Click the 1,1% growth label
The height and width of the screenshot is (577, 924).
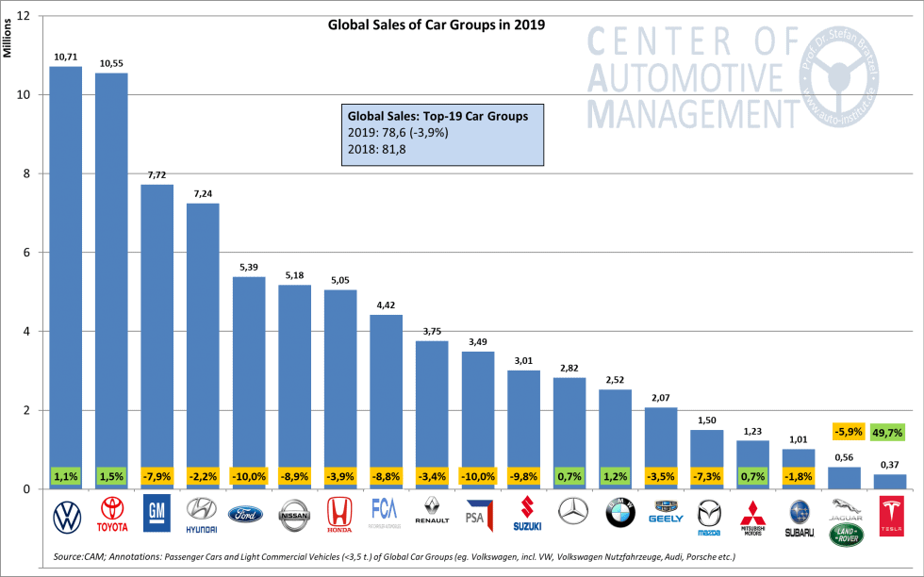pyautogui.click(x=65, y=476)
